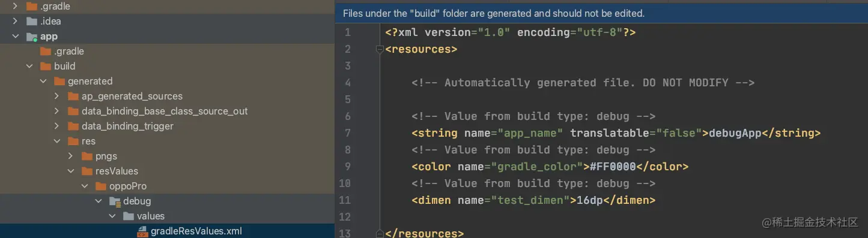868x238 pixels.
Task: Collapse the resValues folder chevron
Action: pos(70,171)
